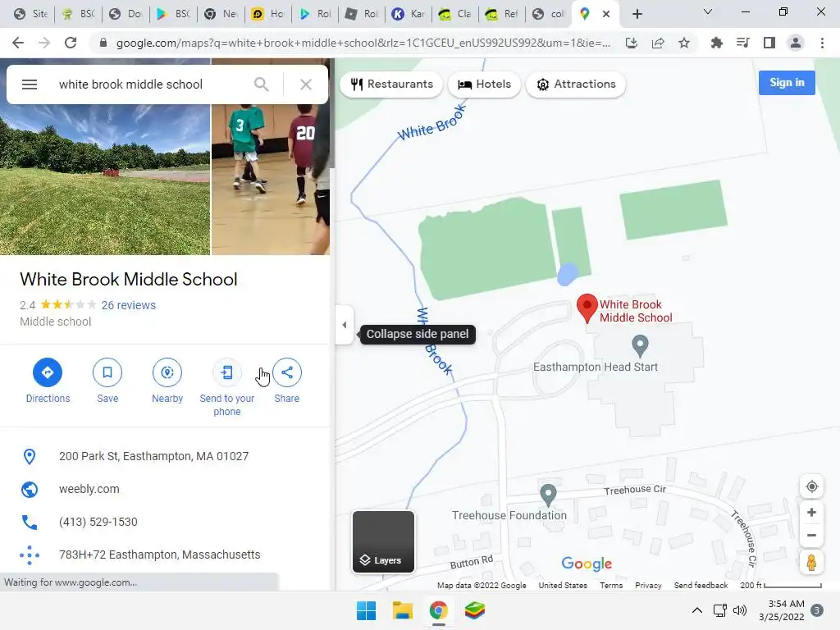Click United States in map footer
840x630 pixels.
click(563, 585)
